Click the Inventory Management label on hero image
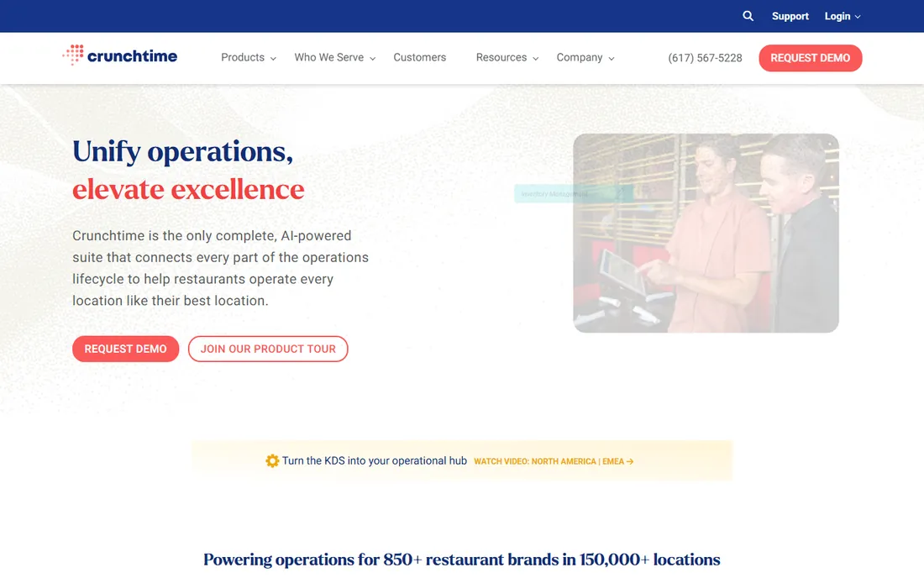 pyautogui.click(x=574, y=194)
